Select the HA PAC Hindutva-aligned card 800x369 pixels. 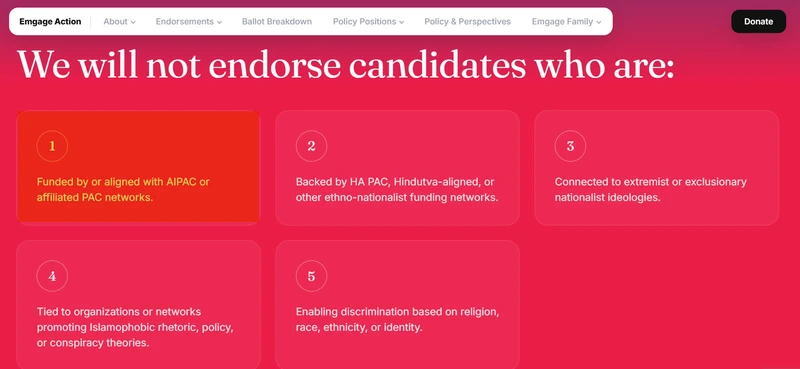397,167
